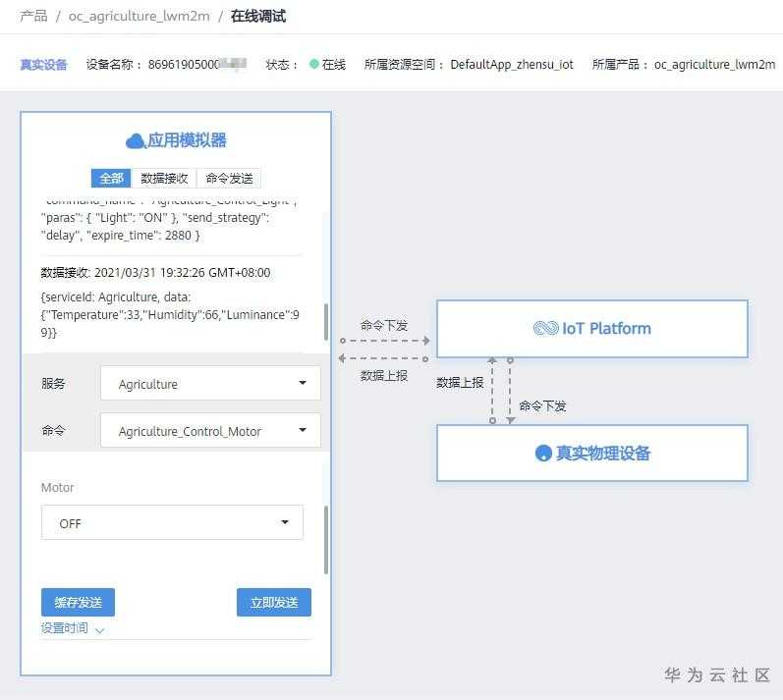
Task: Open the 服务 Agriculture dropdown
Action: tap(210, 383)
